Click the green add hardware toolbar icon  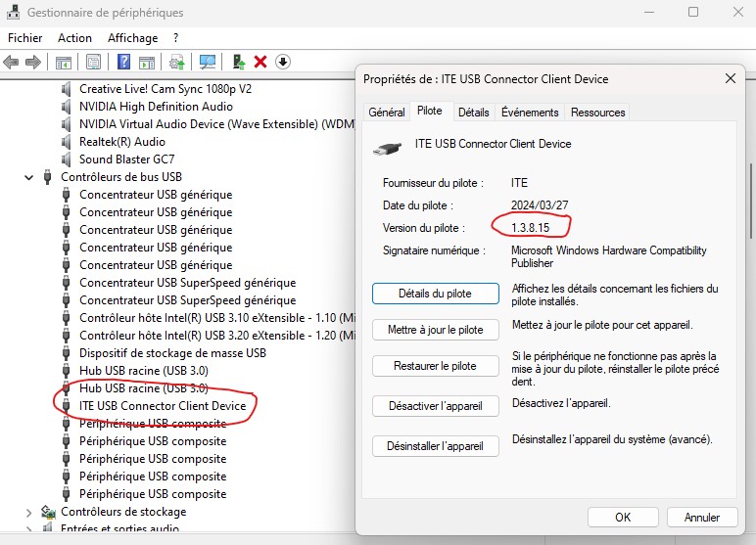tap(238, 62)
